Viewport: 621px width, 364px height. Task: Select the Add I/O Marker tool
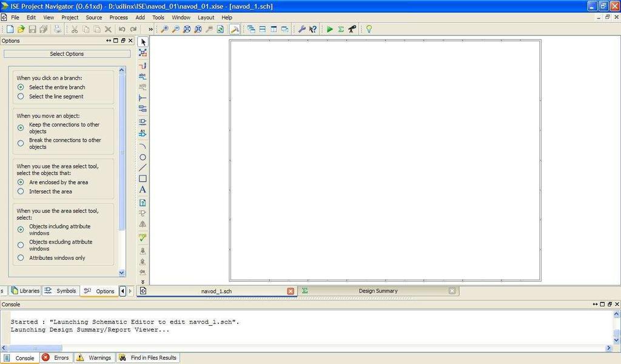(143, 109)
